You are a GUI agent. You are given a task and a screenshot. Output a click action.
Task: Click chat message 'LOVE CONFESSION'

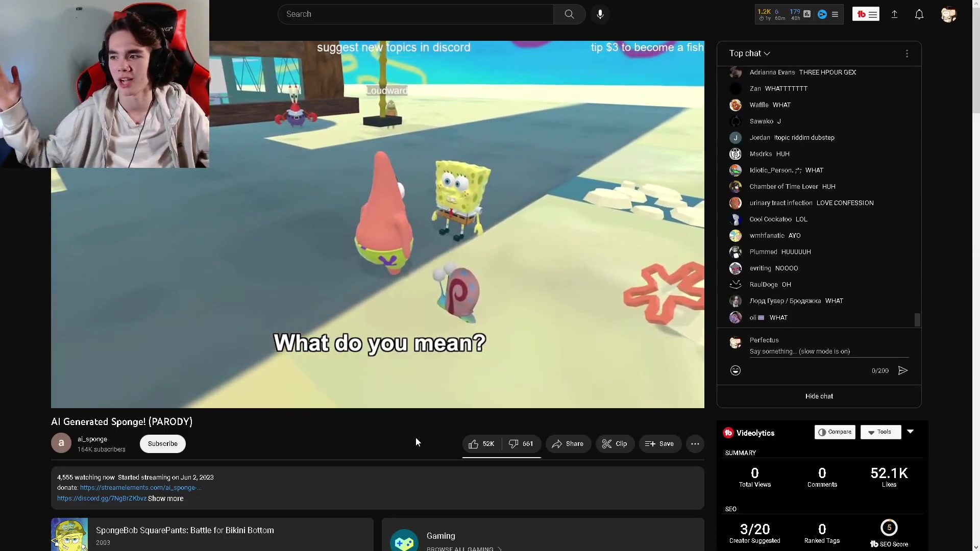[x=845, y=203]
